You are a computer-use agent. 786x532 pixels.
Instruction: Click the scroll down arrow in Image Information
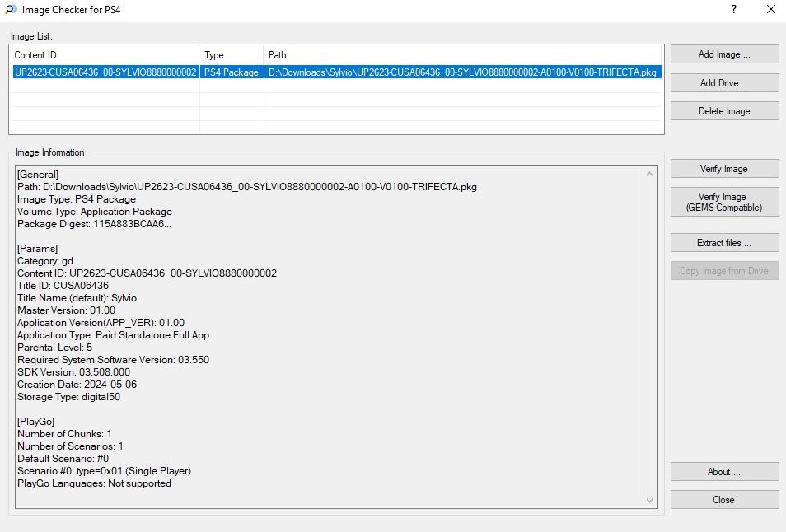(x=650, y=501)
